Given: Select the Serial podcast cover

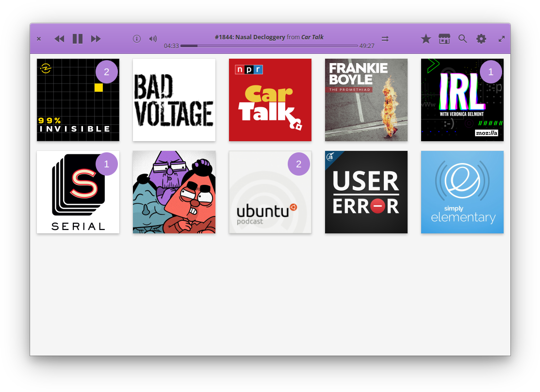Looking at the screenshot, I should point(78,192).
